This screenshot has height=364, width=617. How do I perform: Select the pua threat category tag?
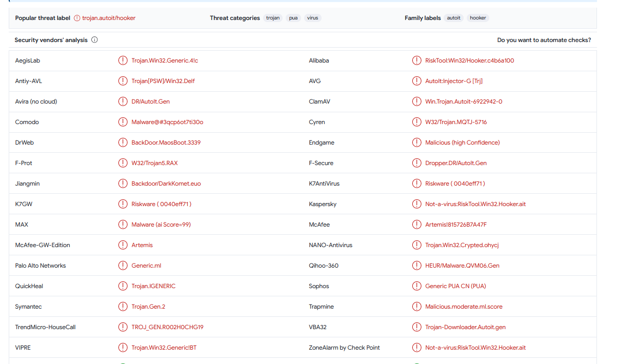[293, 18]
